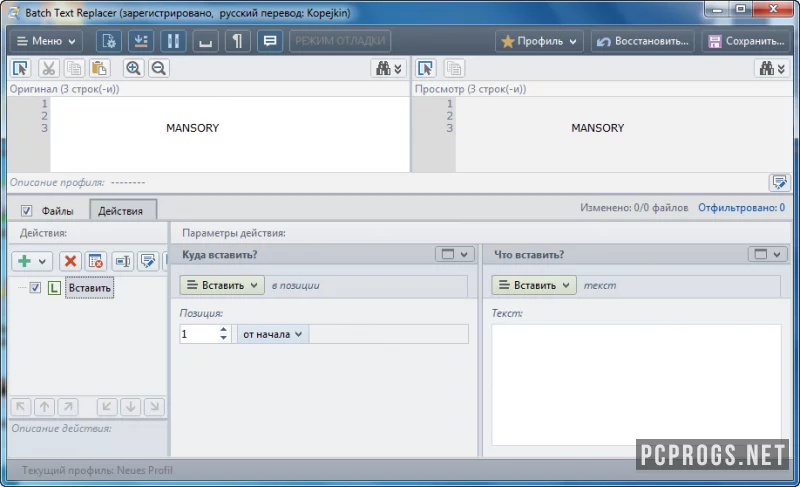The height and width of the screenshot is (487, 800).
Task: Open the green plus add action dropdown
Action: pos(32,261)
